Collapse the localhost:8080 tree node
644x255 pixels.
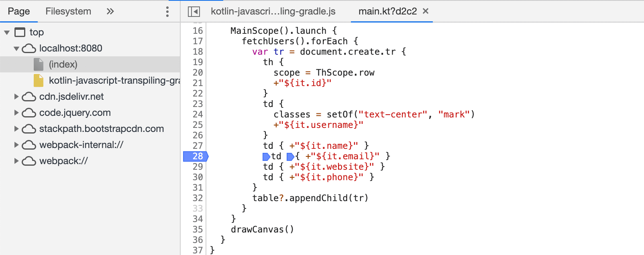16,49
